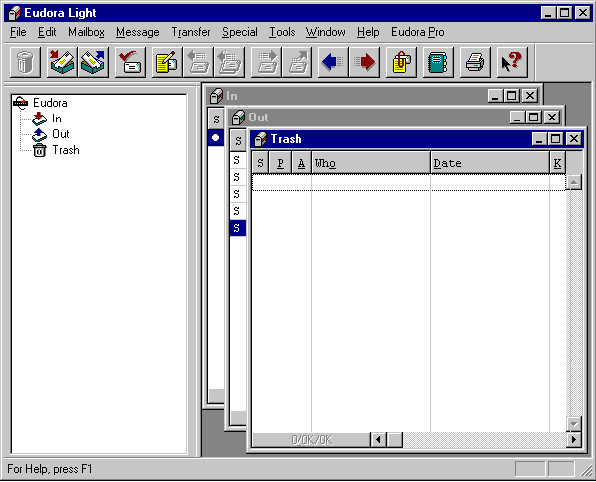Open the Mailbox menu
Image resolution: width=596 pixels, height=482 pixels.
pos(86,32)
